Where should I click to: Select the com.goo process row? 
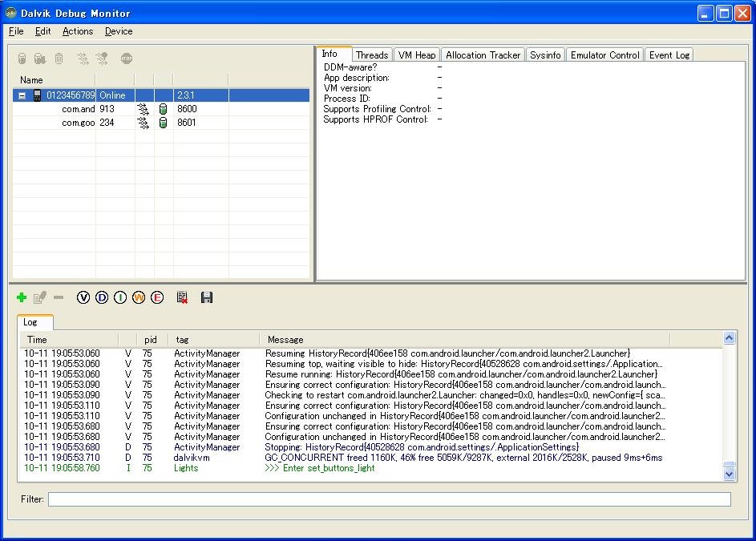click(x=161, y=123)
